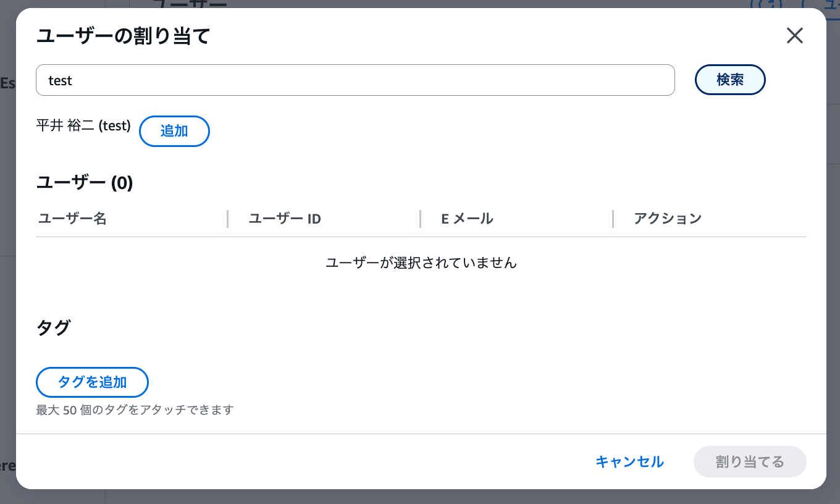Viewport: 840px width, 504px height.
Task: Cancel with the キャンセル link
Action: pos(629,462)
